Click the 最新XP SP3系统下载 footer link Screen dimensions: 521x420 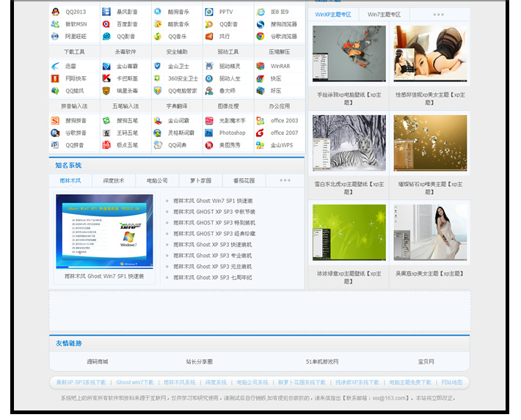pos(81,383)
